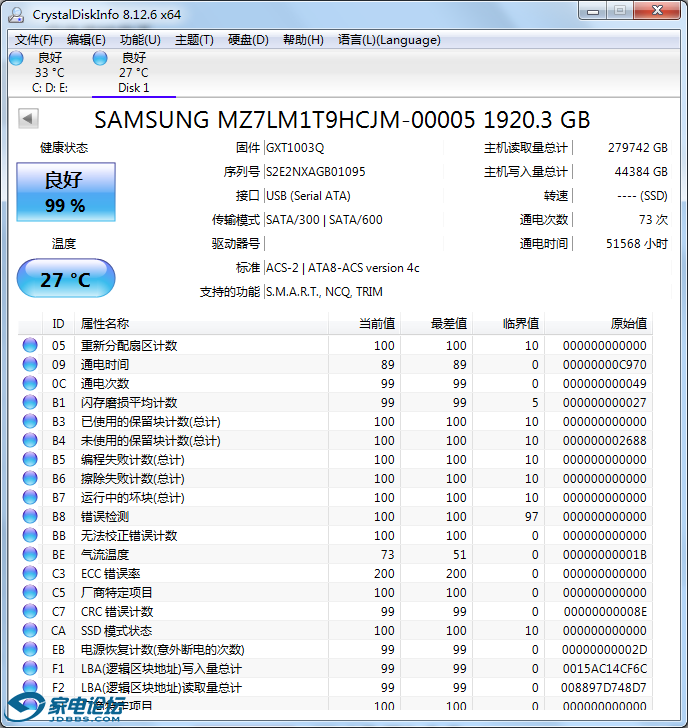This screenshot has width=688, height=728.
Task: Click status orb of attribute B8 错误检测
Action: (x=30, y=516)
